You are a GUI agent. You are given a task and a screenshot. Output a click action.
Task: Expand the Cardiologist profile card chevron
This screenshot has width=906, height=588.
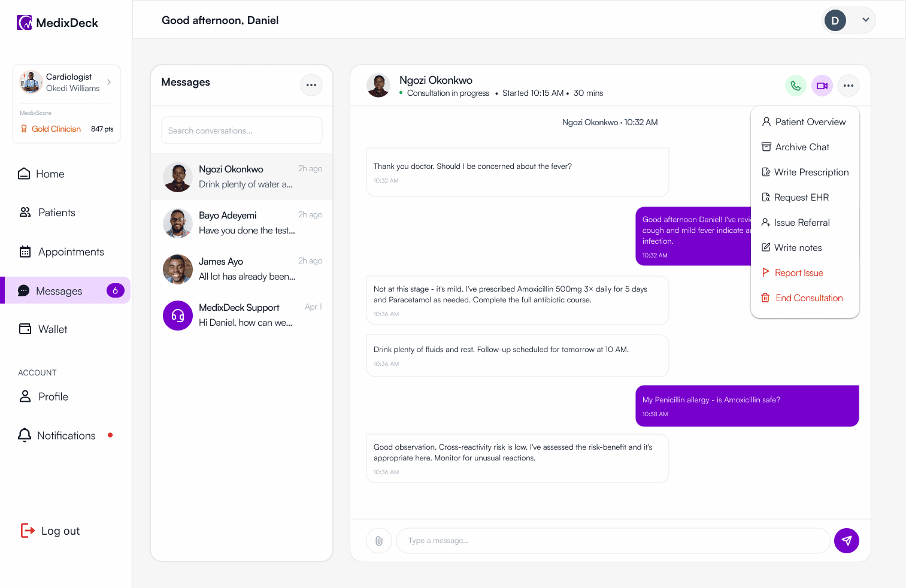(x=109, y=82)
